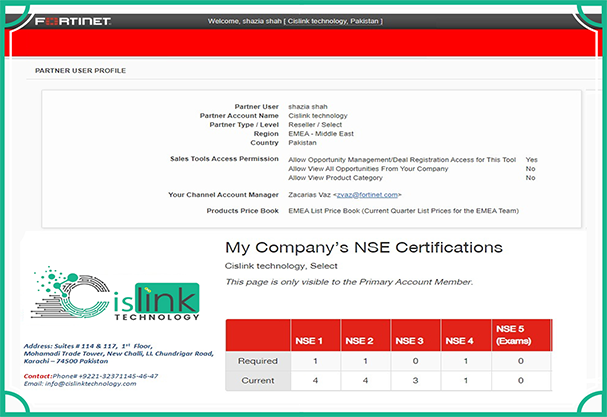
Task: Click the 'Current' row label
Action: pos(258,381)
